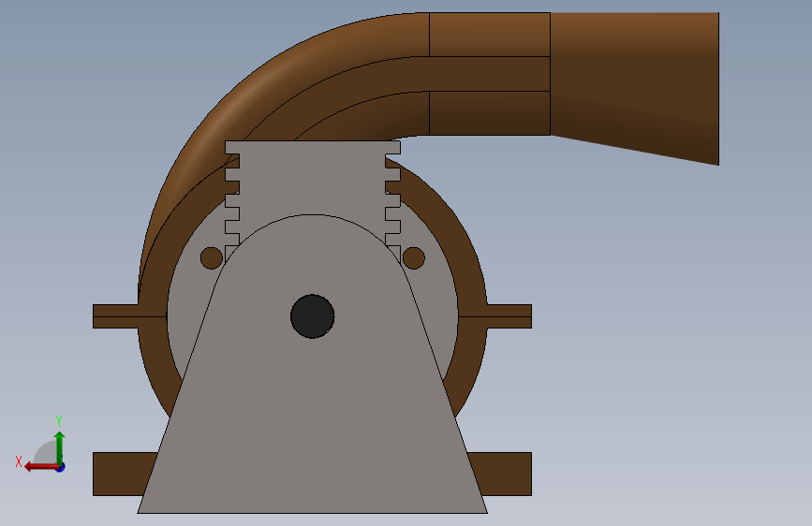Click the blue Z axis dot on triad

[x=61, y=467]
